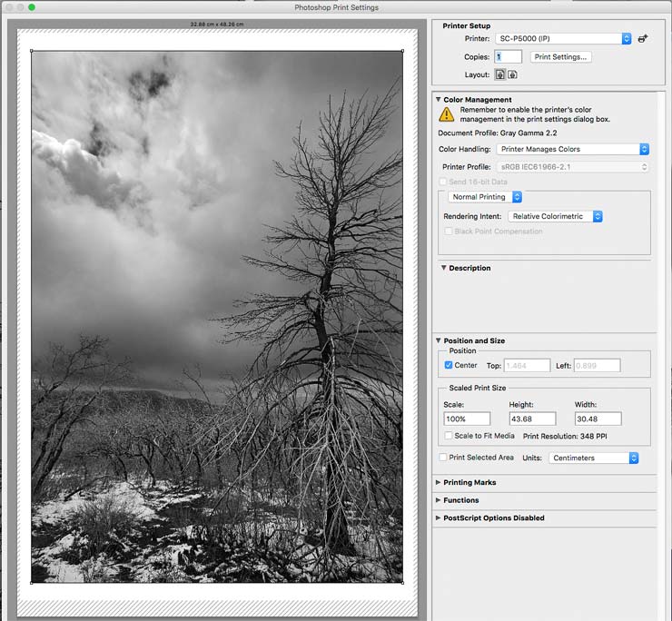The height and width of the screenshot is (621, 672).
Task: Expand the Printing Marks section
Action: tap(438, 482)
